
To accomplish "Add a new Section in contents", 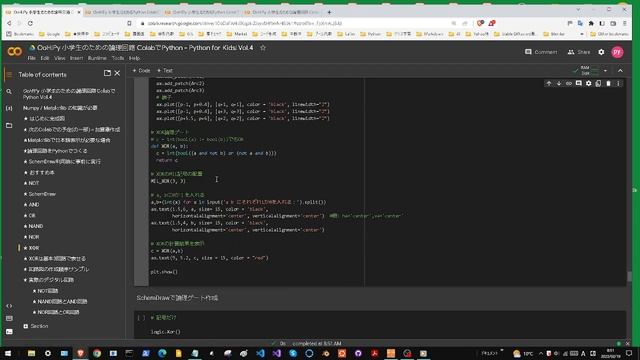I will click(x=36, y=326).
